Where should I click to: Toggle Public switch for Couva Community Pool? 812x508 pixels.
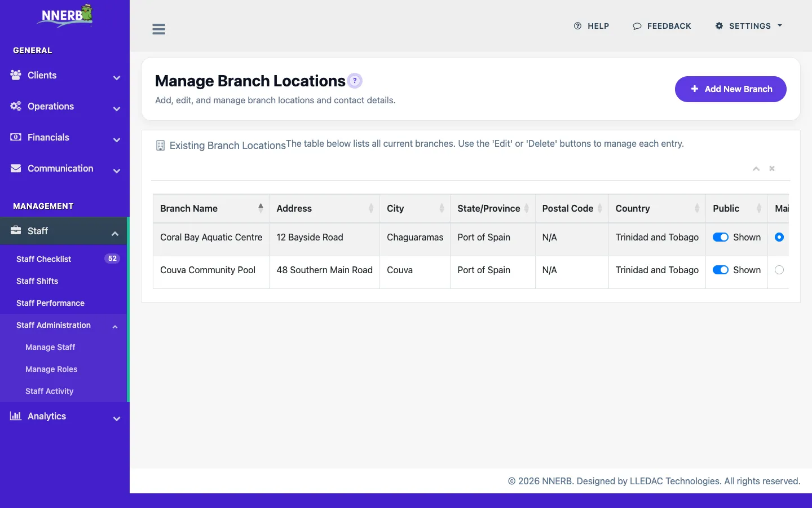pos(721,270)
